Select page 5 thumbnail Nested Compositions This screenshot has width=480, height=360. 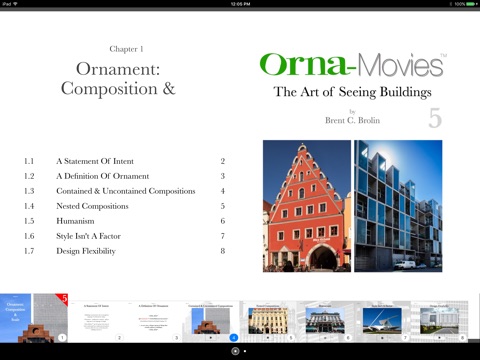268,322
